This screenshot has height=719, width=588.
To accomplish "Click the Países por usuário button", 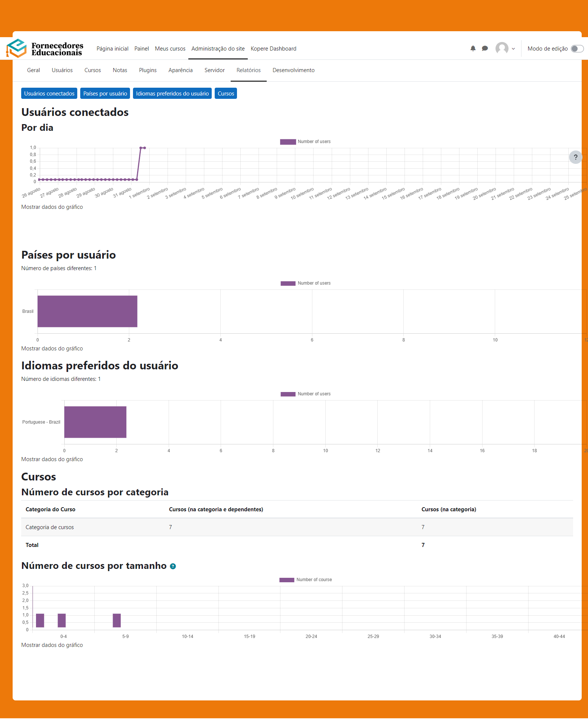I will click(x=105, y=94).
